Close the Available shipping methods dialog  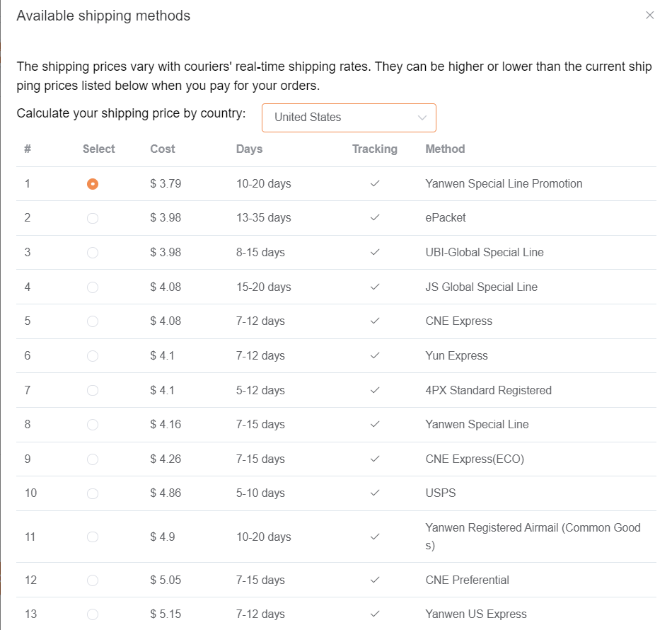(649, 16)
